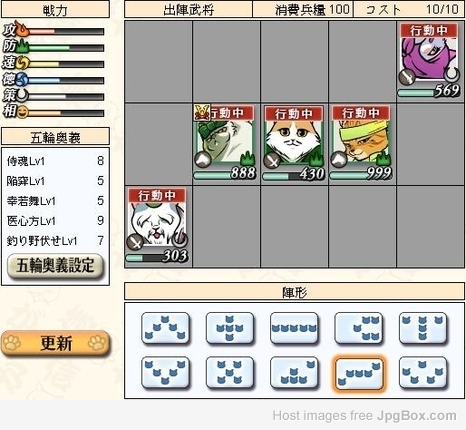This screenshot has width=466, height=430.
Task: Click the 五輪奥義設定 button
Action: click(55, 266)
